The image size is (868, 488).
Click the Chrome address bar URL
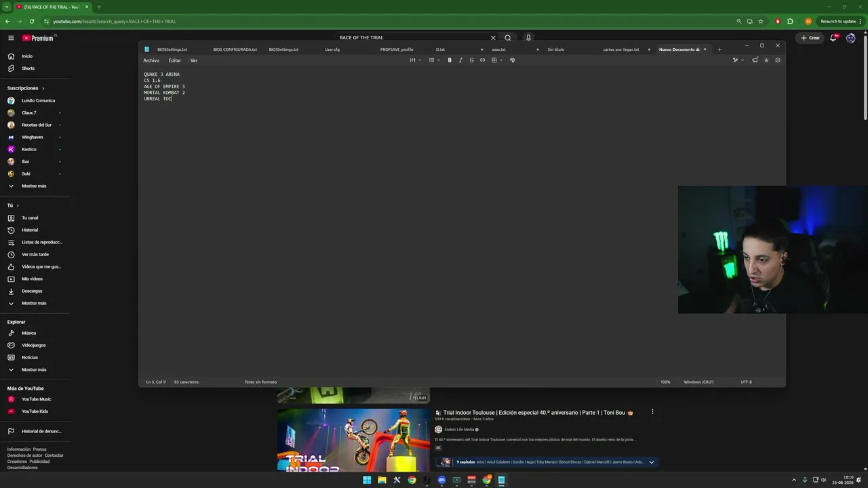click(115, 21)
